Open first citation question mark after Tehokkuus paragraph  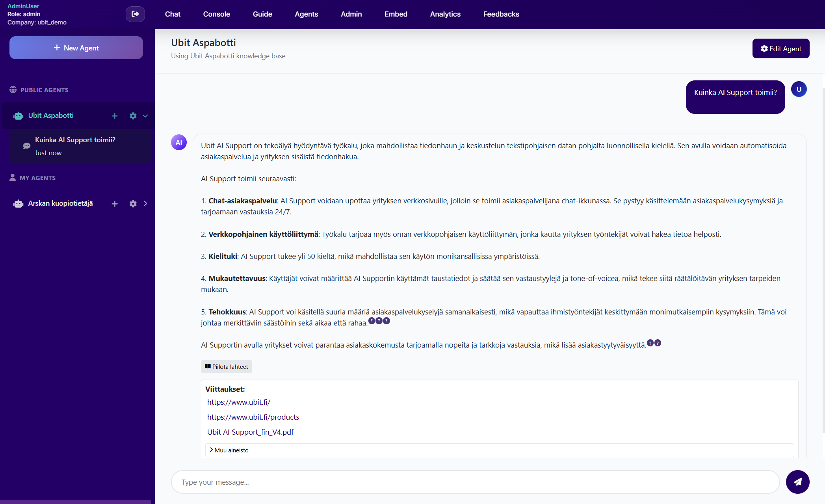[372, 321]
